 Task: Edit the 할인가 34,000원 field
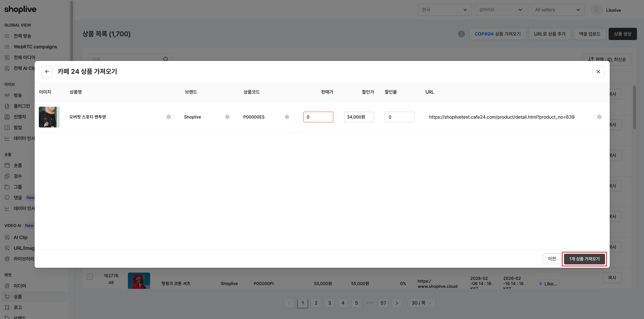coord(359,117)
